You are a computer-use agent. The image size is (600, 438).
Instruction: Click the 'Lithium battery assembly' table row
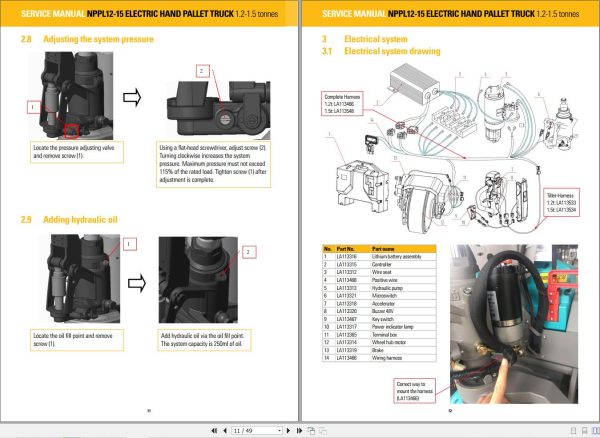[x=379, y=257]
